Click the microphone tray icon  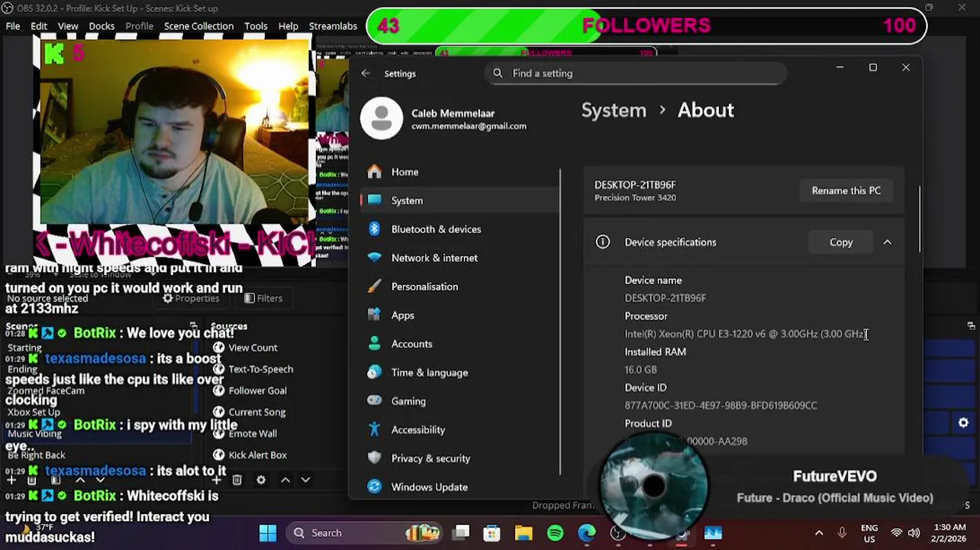point(842,533)
